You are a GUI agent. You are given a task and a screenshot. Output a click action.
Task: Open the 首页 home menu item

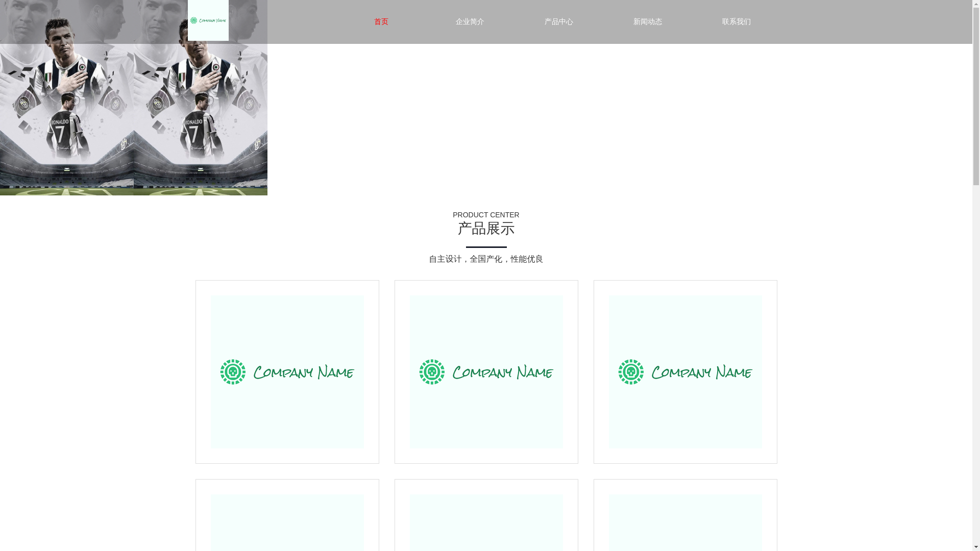[381, 22]
